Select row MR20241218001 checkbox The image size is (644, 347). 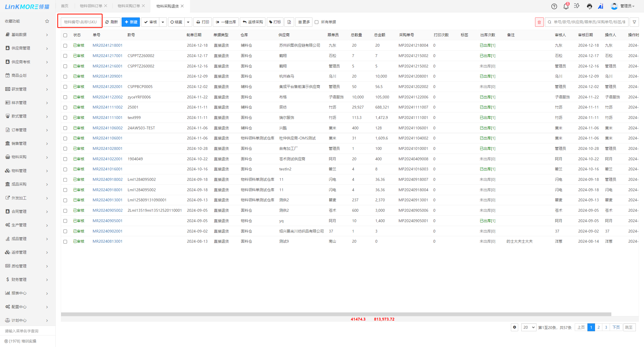tap(65, 46)
